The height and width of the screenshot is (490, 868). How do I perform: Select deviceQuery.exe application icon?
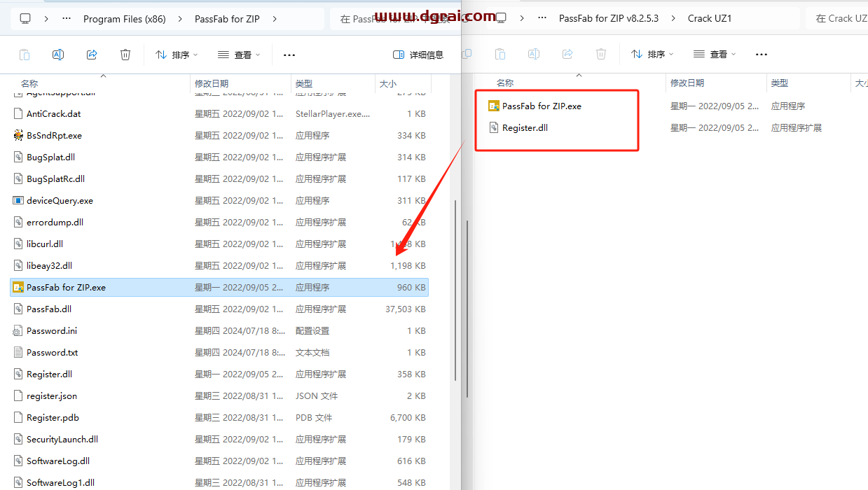click(x=18, y=200)
